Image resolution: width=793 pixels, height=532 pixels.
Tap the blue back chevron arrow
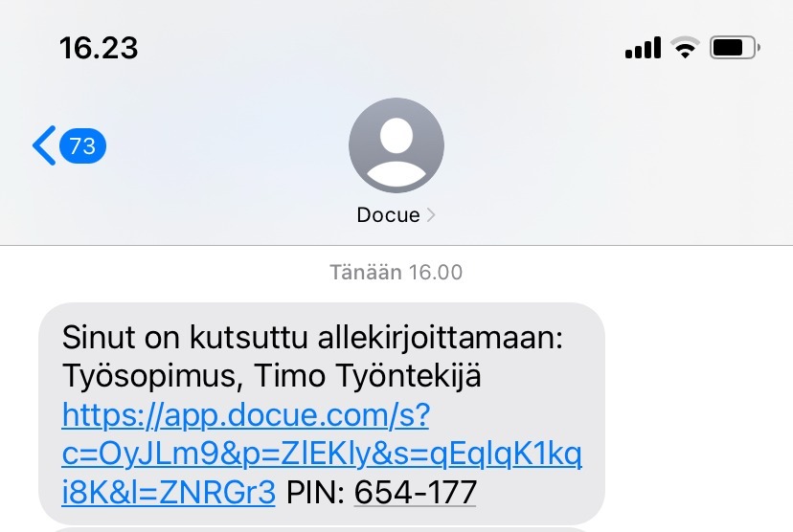coord(44,145)
